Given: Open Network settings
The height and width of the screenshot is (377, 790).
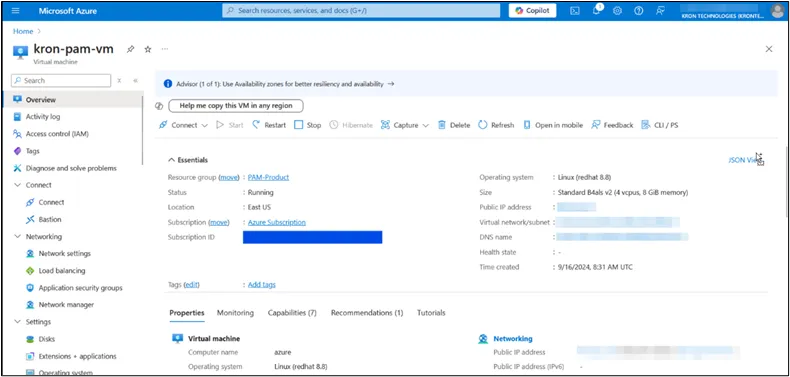Looking at the screenshot, I should pyautogui.click(x=64, y=254).
